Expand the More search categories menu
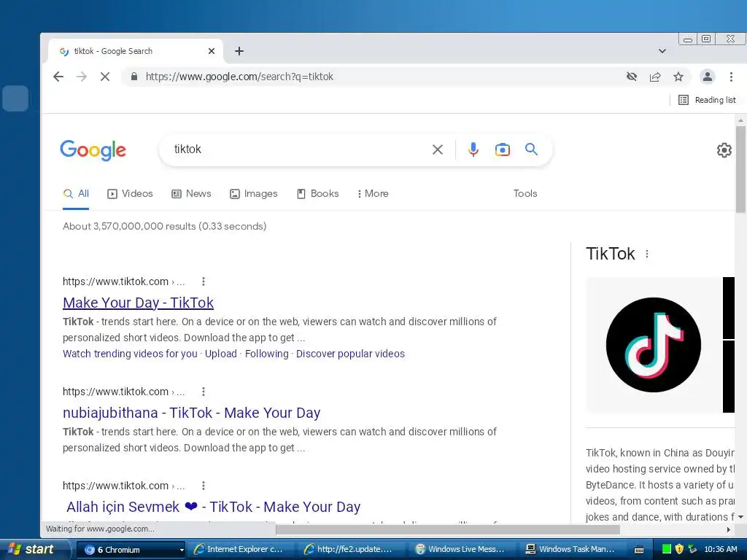The width and height of the screenshot is (747, 560). point(373,194)
